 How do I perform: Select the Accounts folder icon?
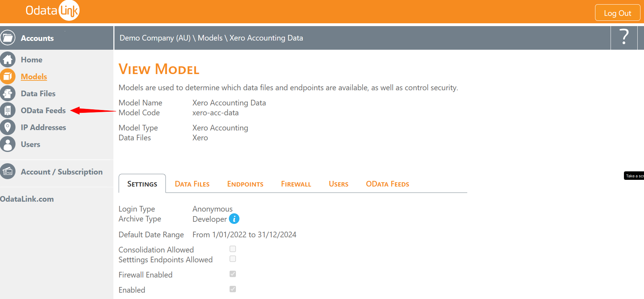pyautogui.click(x=8, y=38)
